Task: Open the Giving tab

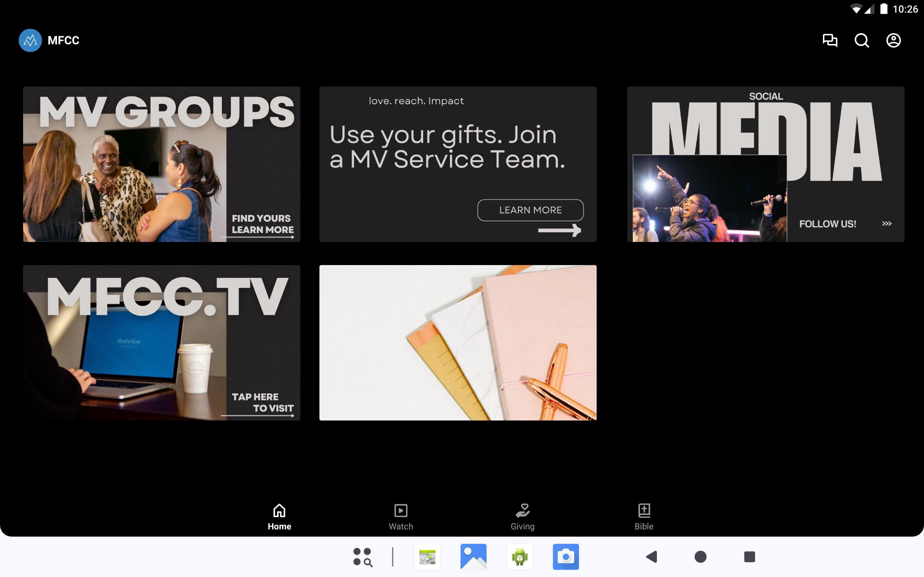Action: click(x=522, y=517)
